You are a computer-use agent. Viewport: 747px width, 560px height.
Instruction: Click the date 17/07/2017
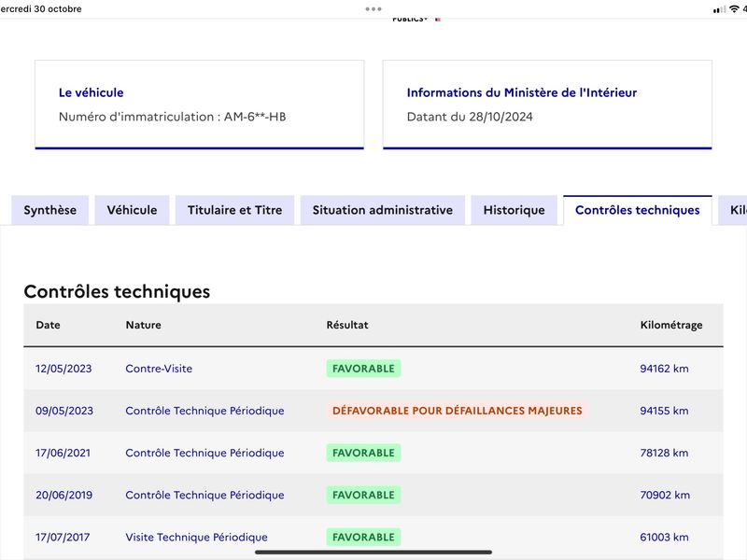click(x=63, y=538)
